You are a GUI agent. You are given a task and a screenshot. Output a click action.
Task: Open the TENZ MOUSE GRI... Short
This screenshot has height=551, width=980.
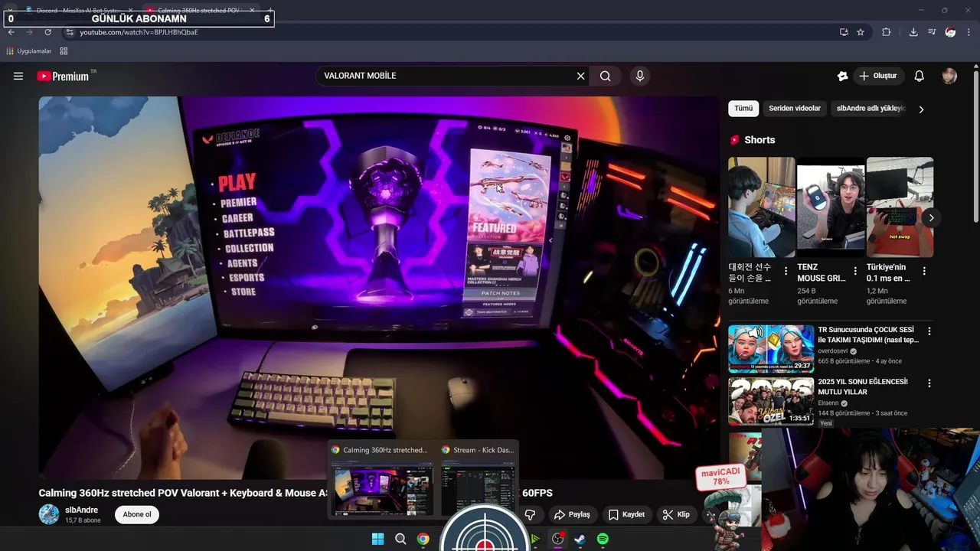(831, 207)
